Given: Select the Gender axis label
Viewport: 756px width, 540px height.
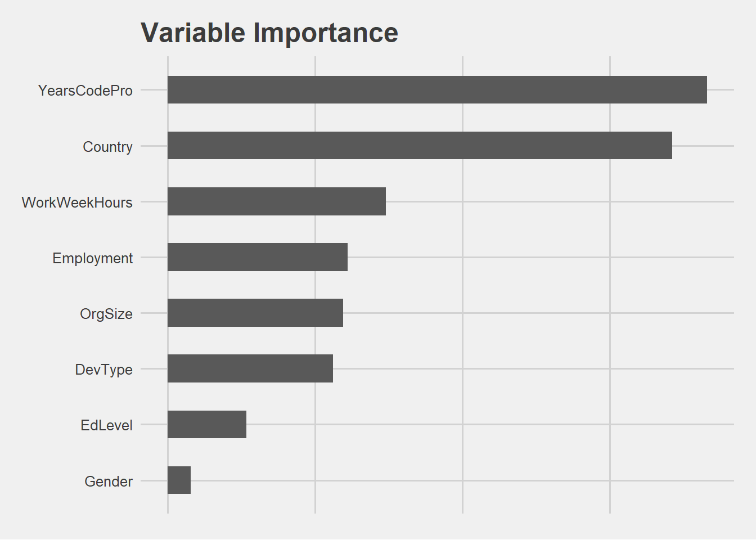Looking at the screenshot, I should point(109,481).
